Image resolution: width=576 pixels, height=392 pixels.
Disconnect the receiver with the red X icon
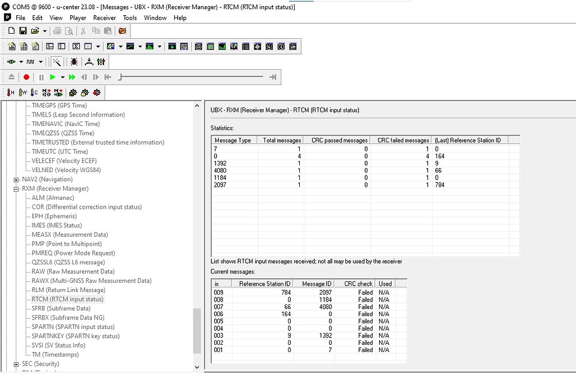(x=121, y=31)
